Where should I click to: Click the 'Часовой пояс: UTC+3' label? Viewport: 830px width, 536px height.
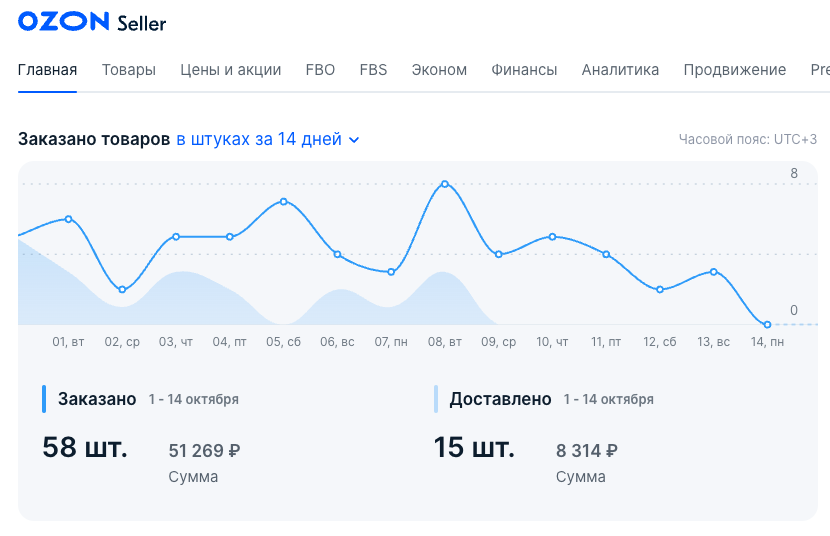[x=748, y=139]
